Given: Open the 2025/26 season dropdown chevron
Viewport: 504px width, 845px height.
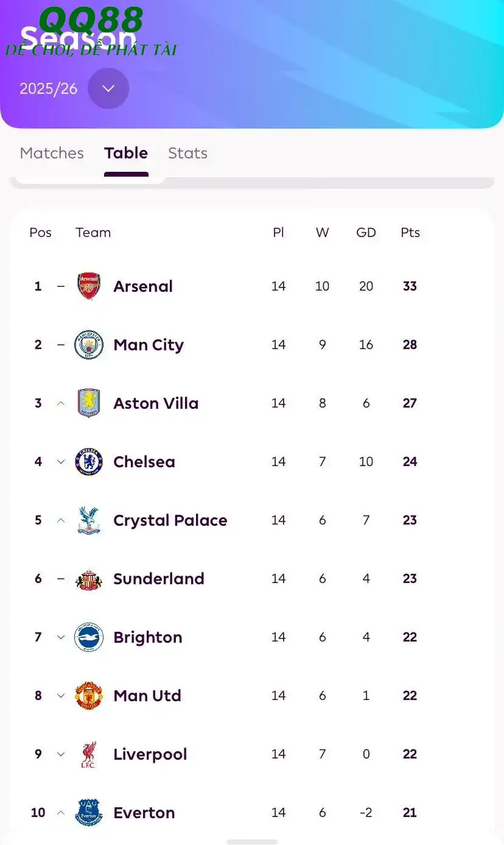Looking at the screenshot, I should point(108,88).
